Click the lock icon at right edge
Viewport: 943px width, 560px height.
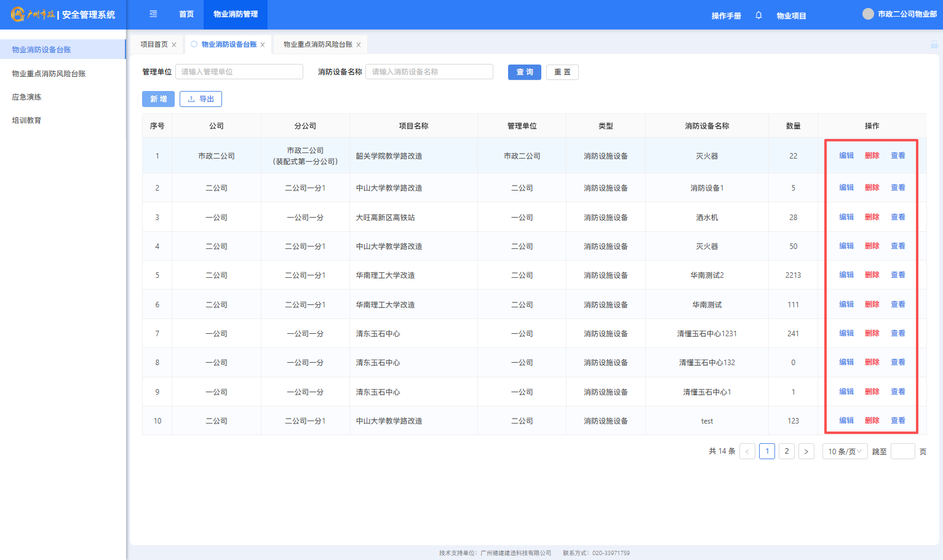coord(934,44)
